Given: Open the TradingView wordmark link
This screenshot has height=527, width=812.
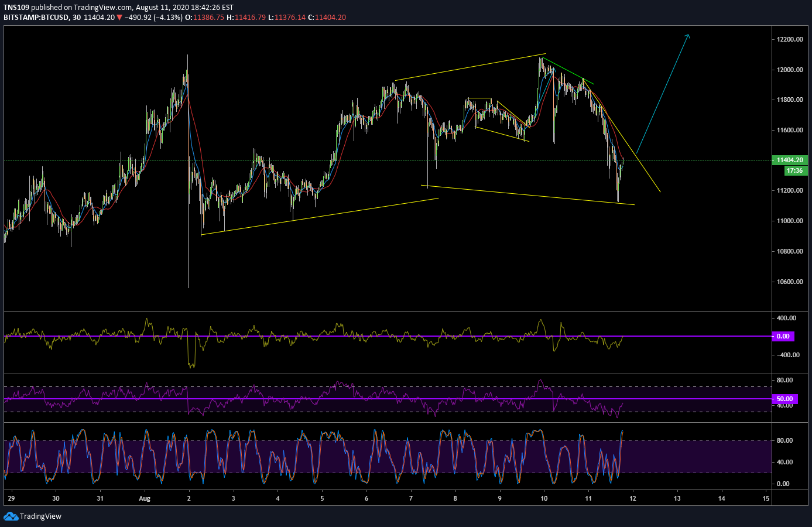Looking at the screenshot, I should click(40, 516).
